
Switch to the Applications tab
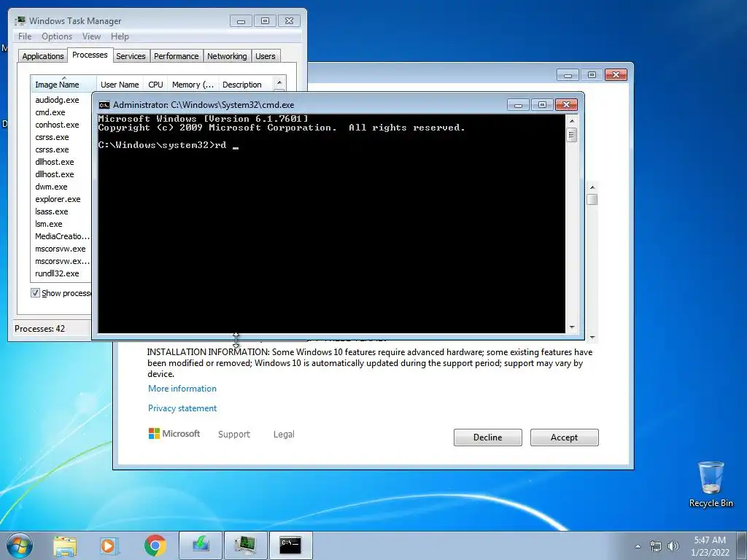coord(43,56)
